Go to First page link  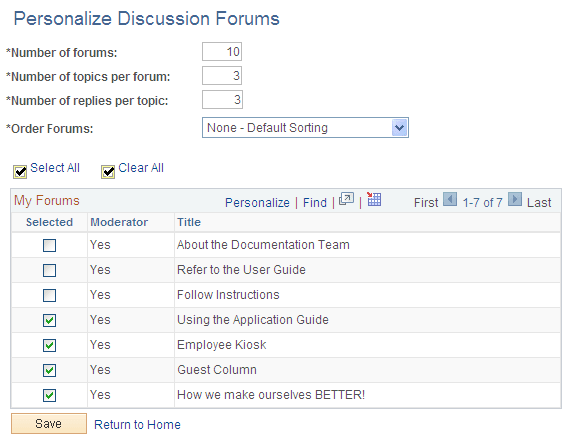tap(426, 203)
